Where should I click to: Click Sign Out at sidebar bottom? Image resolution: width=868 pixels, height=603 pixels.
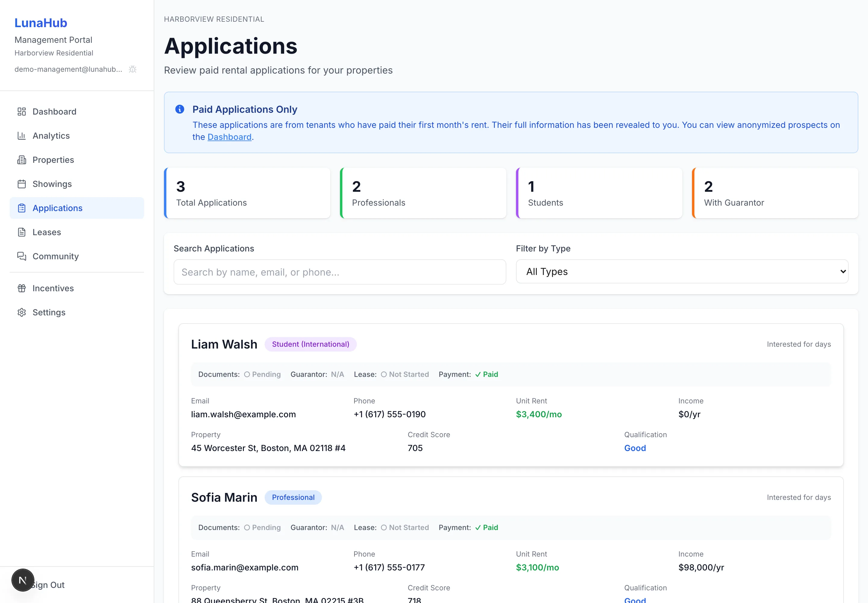point(48,585)
